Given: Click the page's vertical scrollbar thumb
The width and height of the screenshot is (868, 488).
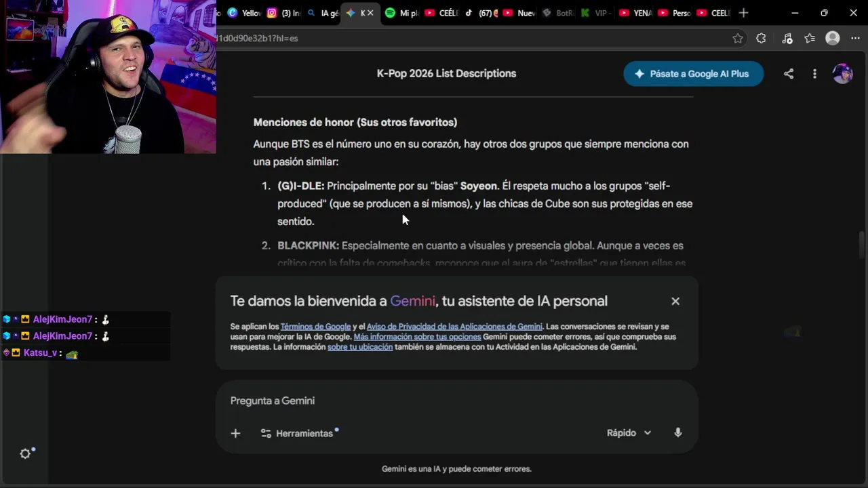Looking at the screenshot, I should pos(862,245).
